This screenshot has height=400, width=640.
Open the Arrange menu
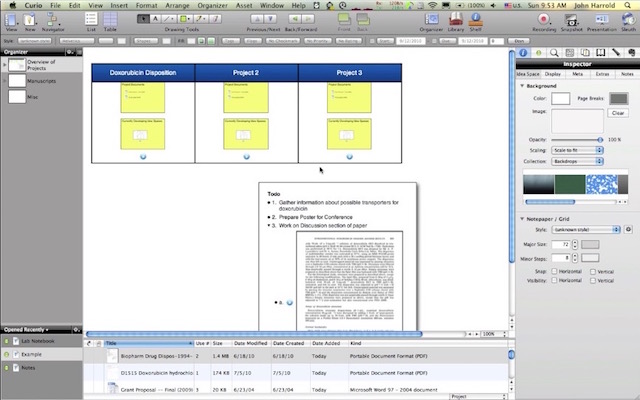pos(177,5)
